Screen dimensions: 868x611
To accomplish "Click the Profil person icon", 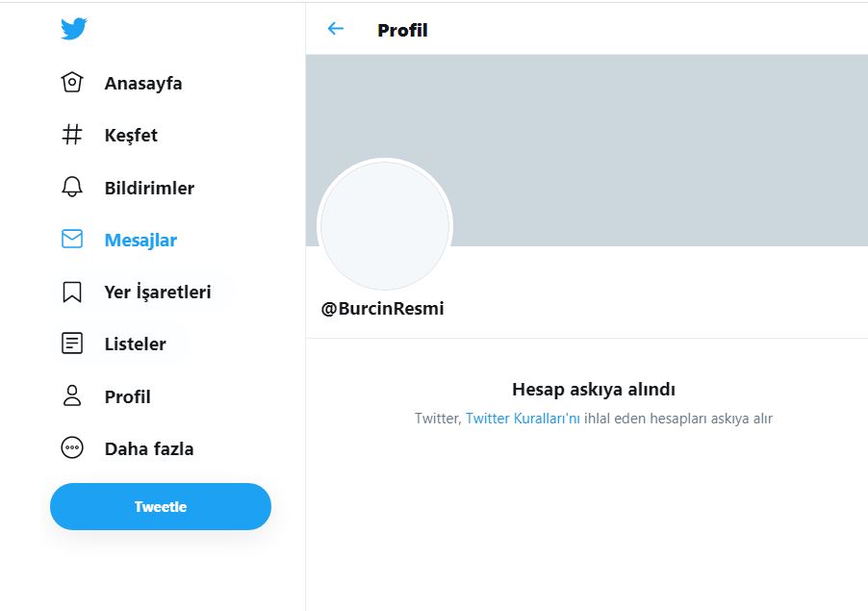I will pyautogui.click(x=72, y=396).
